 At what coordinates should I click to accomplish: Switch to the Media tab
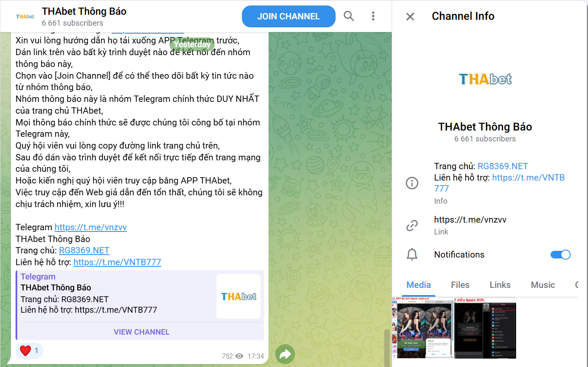tap(419, 285)
